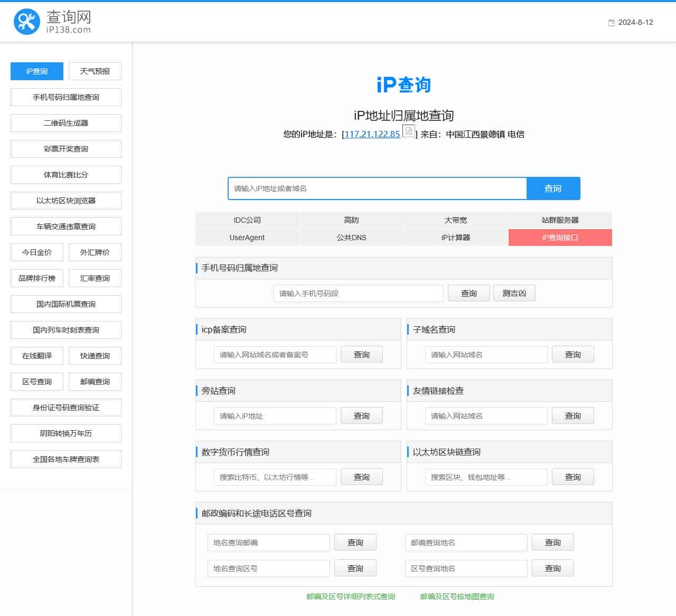The height and width of the screenshot is (616, 676).
Task: Open the 117.21.122.85 IP address link
Action: [372, 134]
